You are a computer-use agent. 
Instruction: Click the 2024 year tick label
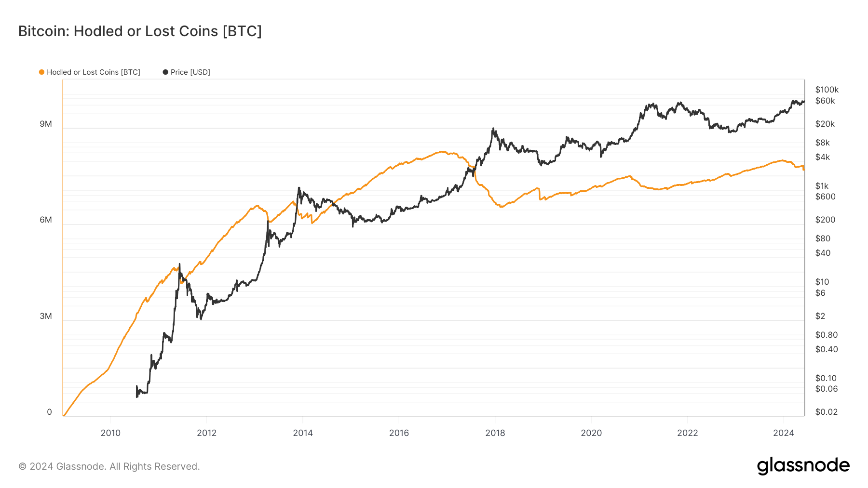click(784, 433)
